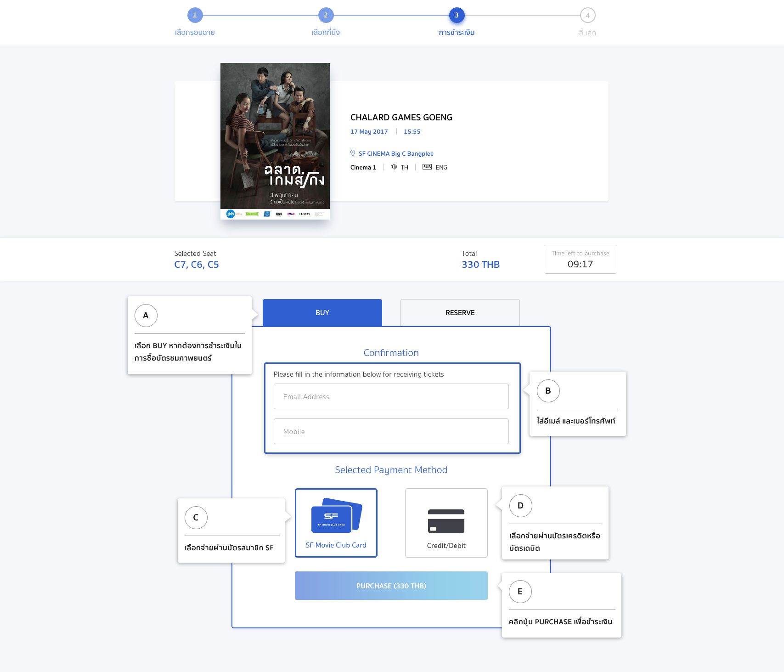Open SF CINEMA Big C Bangplee link
Viewport: 784px width, 672px height.
(x=396, y=153)
